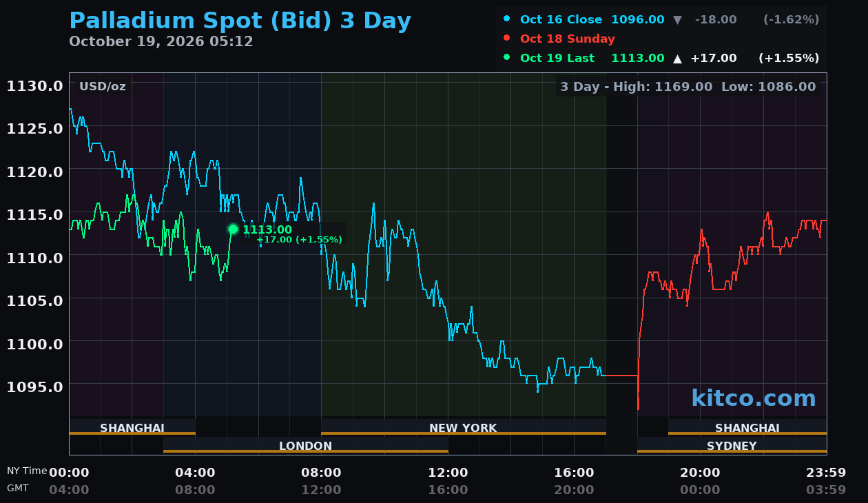This screenshot has width=868, height=503.
Task: Click the white NY Time '08:00' tick label
Action: tap(321, 473)
